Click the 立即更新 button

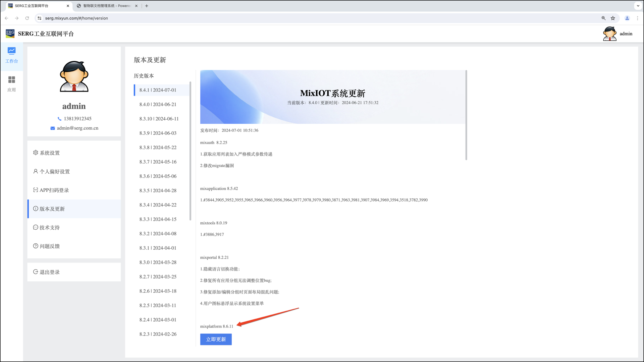(x=216, y=339)
